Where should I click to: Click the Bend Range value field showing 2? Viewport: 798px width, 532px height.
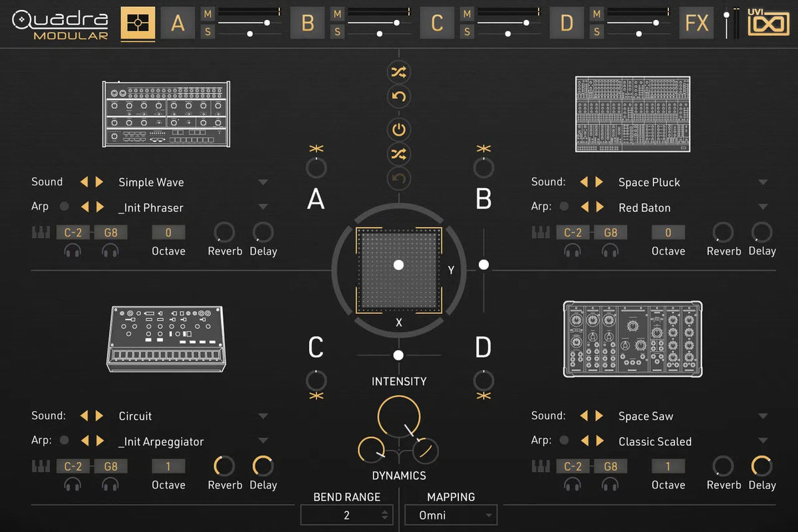pos(346,514)
